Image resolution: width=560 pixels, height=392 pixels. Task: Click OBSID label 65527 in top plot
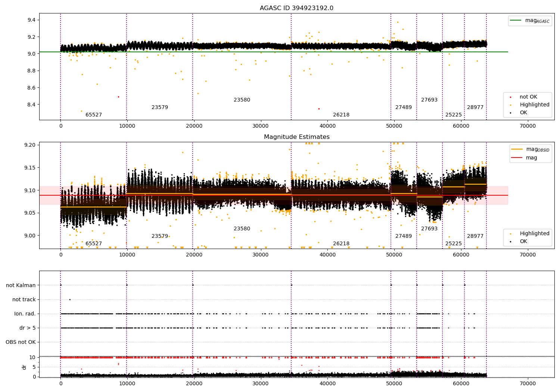[x=94, y=115]
